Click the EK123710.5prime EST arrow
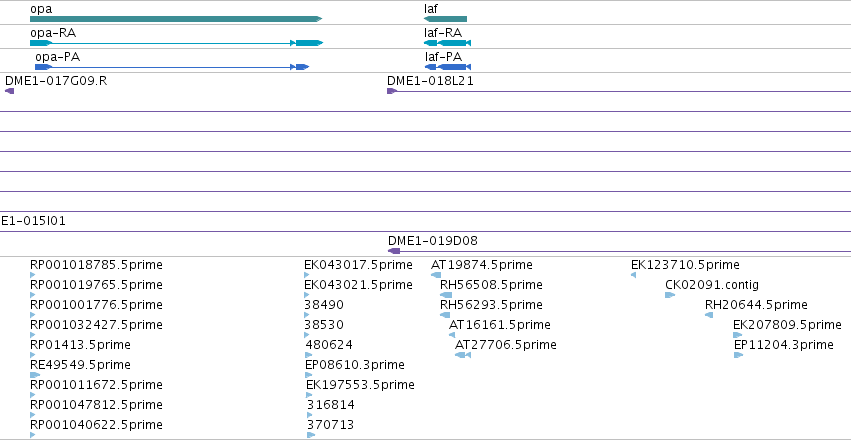The width and height of the screenshot is (851, 440). click(x=633, y=275)
